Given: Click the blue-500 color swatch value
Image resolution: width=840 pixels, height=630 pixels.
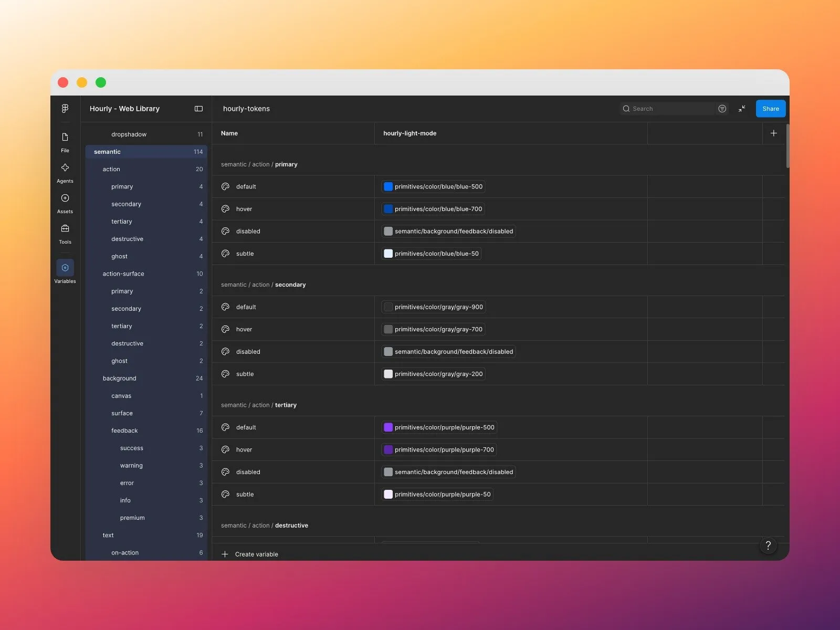Looking at the screenshot, I should 434,186.
